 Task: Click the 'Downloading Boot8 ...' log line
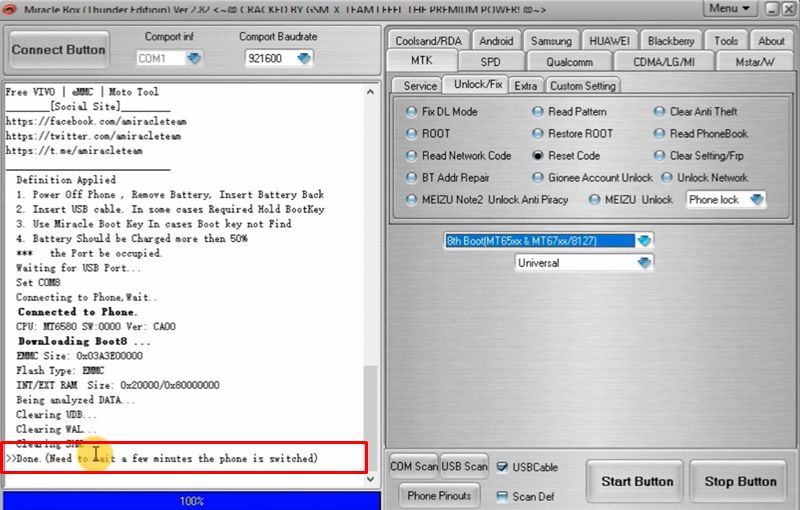coord(84,341)
